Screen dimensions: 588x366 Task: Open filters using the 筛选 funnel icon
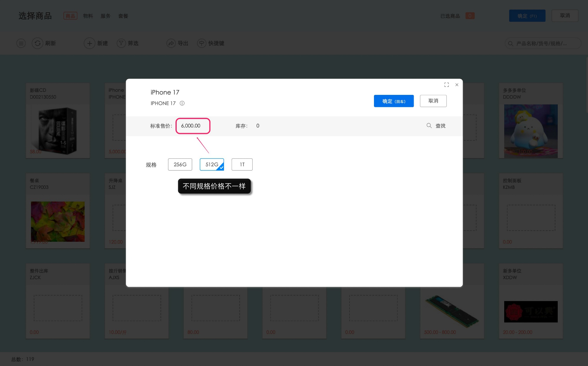point(121,43)
